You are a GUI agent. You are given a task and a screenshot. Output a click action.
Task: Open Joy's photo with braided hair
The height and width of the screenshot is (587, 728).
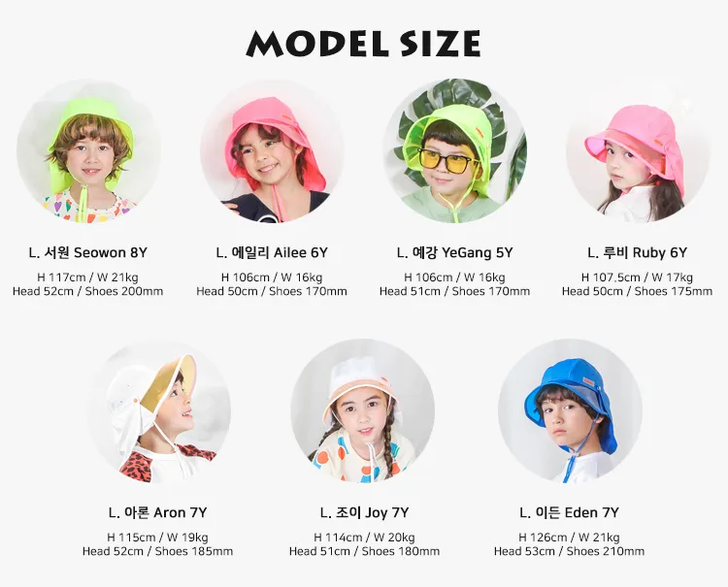(363, 410)
